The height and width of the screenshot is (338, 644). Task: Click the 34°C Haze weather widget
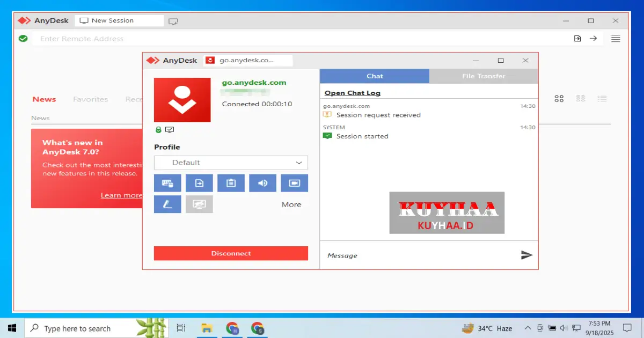tap(487, 328)
